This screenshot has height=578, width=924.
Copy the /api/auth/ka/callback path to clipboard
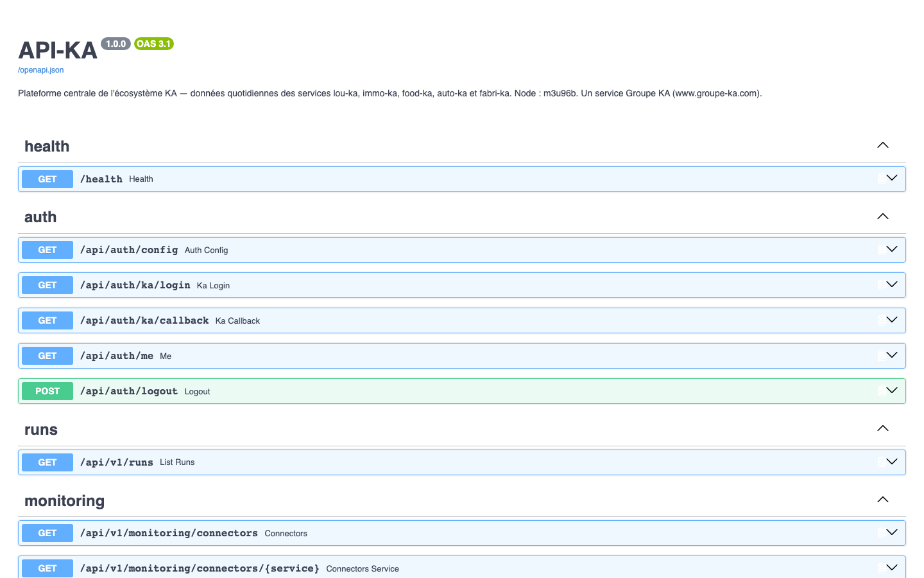[x=882, y=320]
